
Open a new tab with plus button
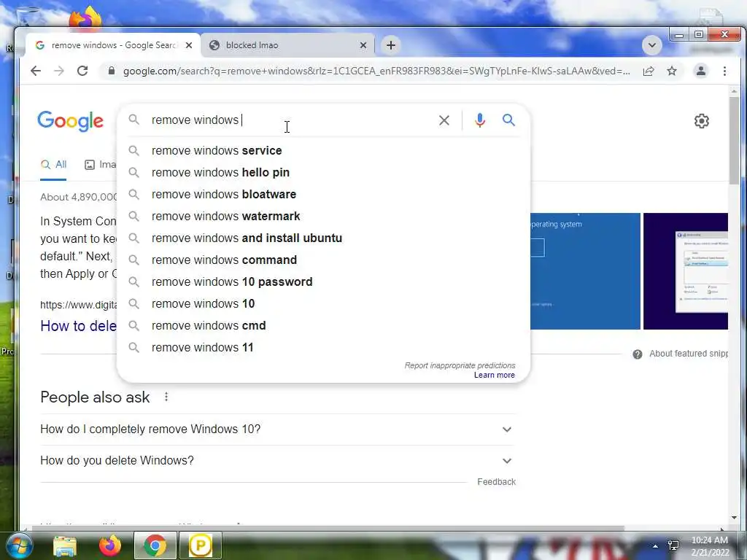(391, 45)
